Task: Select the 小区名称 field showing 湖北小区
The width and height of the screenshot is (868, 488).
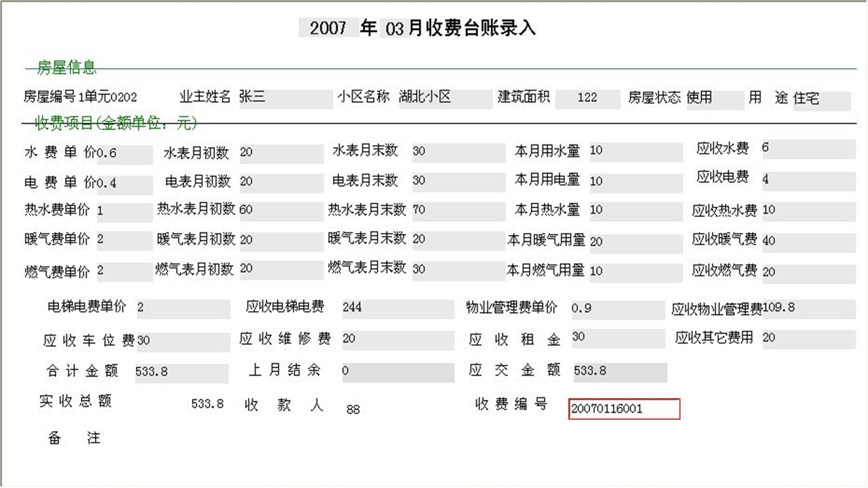Action: click(x=444, y=98)
